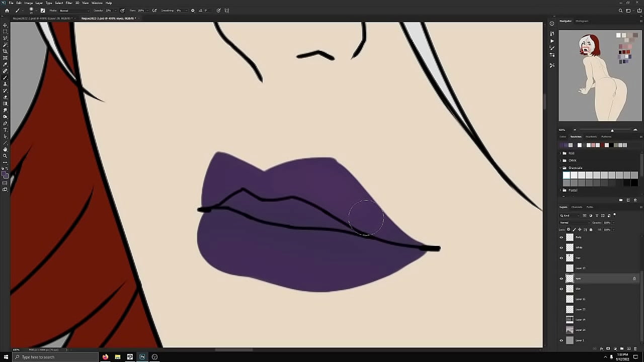Hide the Body layer
644x362 pixels.
(x=561, y=237)
